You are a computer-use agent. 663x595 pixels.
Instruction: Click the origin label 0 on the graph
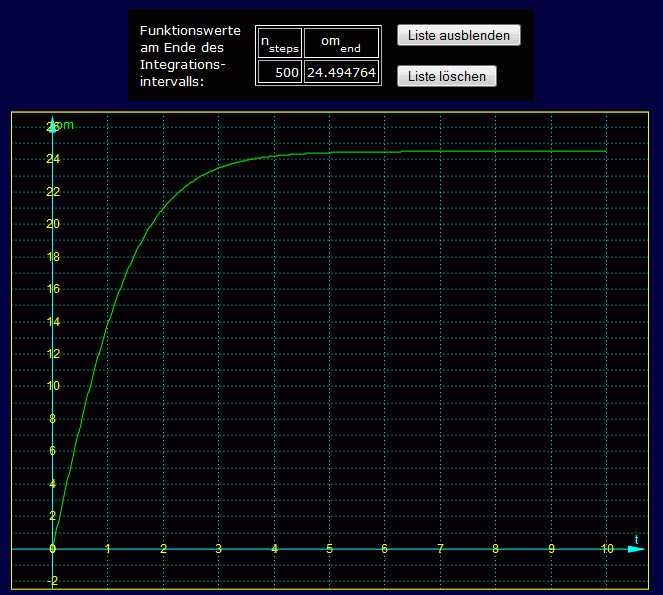52,549
